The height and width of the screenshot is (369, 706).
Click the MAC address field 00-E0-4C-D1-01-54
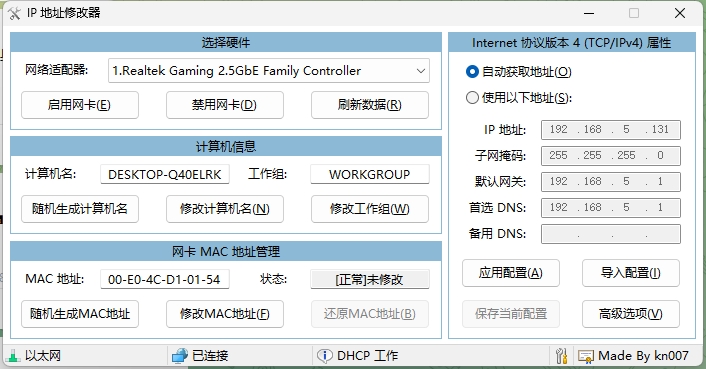coord(165,279)
